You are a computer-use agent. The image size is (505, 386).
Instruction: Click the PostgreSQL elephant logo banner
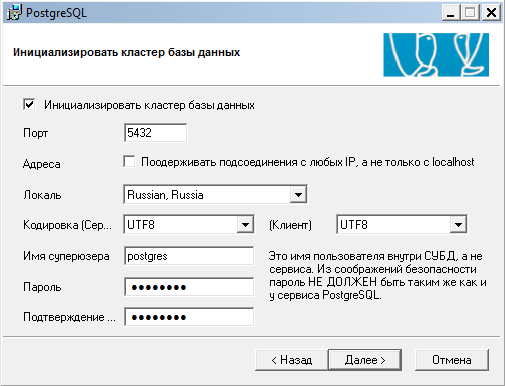[436, 55]
